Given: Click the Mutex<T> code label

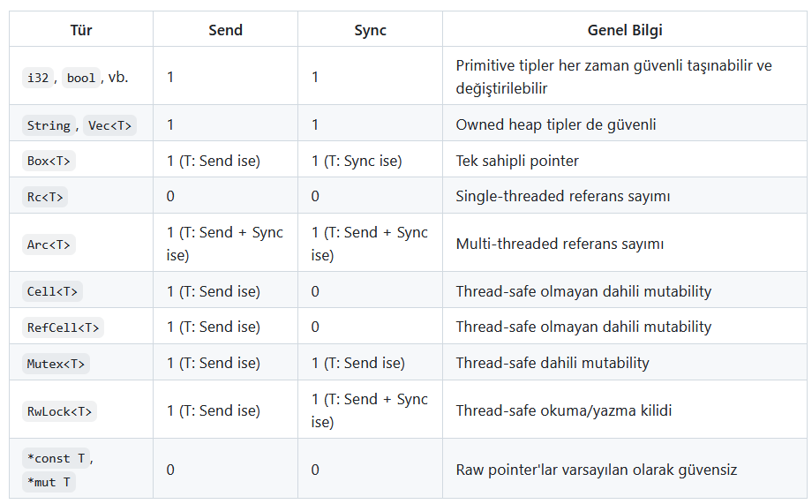Looking at the screenshot, I should pyautogui.click(x=56, y=364).
